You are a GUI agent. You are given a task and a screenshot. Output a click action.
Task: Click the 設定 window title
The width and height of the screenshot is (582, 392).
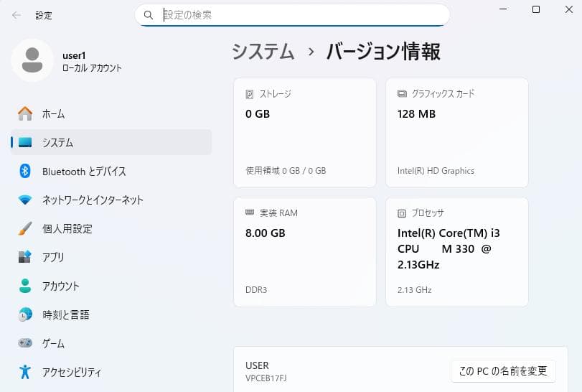(44, 16)
